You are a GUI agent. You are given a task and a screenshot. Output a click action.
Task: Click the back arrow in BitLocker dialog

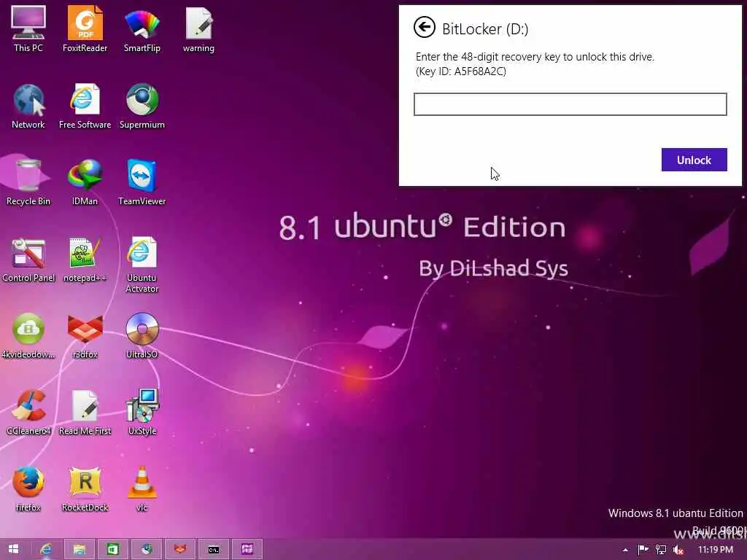coord(424,27)
